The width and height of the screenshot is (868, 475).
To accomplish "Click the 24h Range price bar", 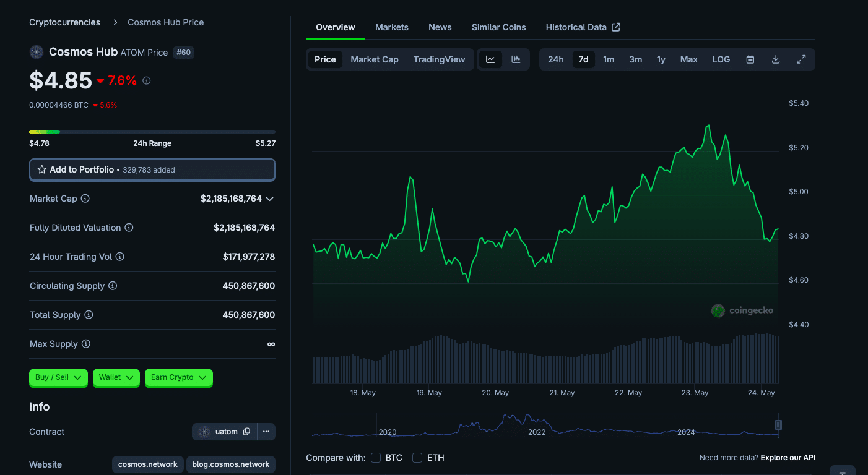I will [x=152, y=132].
